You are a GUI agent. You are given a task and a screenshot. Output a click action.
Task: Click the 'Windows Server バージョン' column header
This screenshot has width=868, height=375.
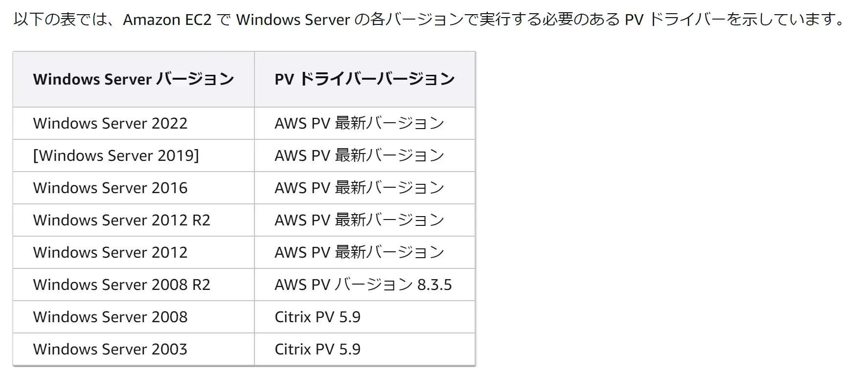(x=134, y=79)
